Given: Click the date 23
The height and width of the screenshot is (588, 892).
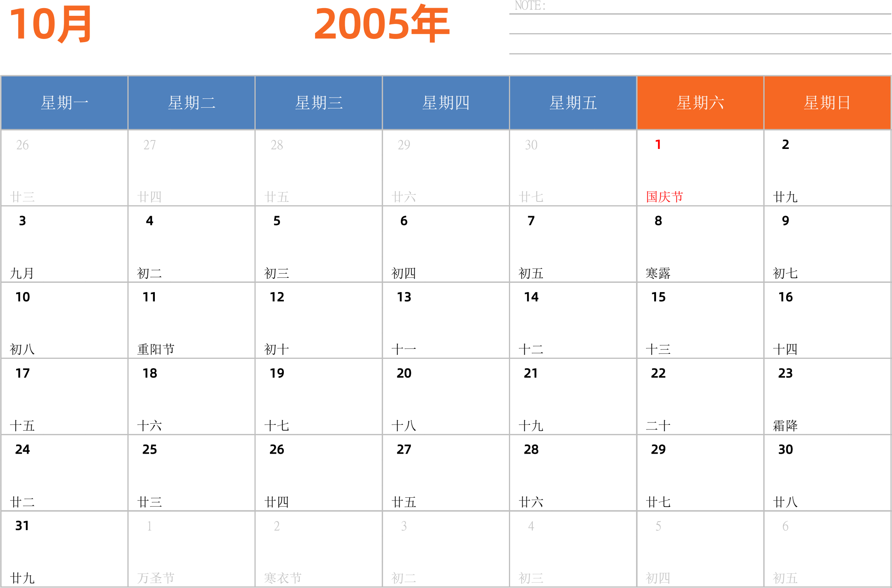Looking at the screenshot, I should pos(785,373).
